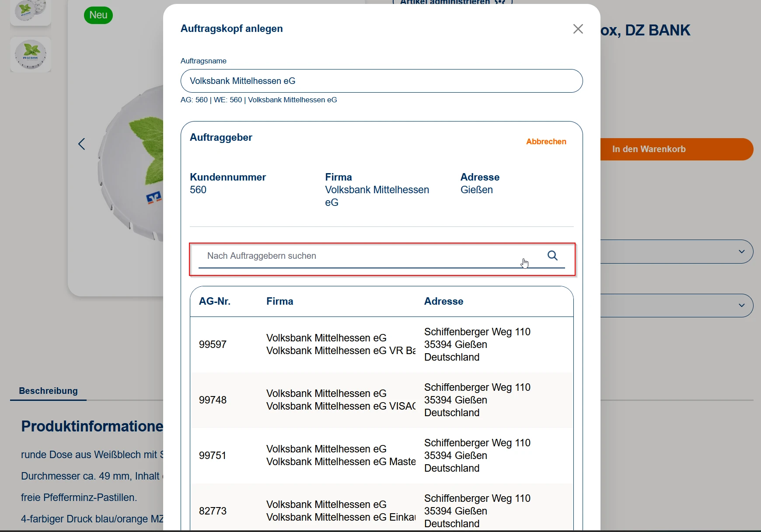Select the first product thumbnail at top

31,11
